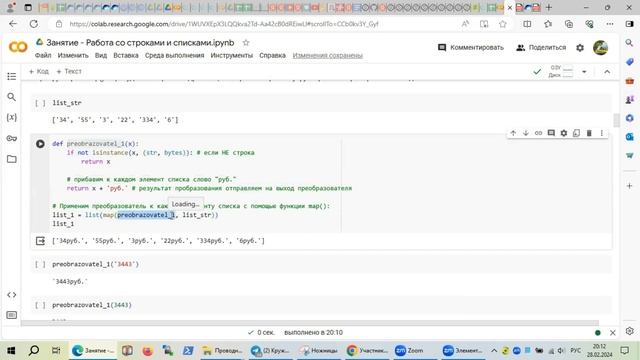Open Outlook in the Edge sidebar

pyautogui.click(x=629, y=137)
